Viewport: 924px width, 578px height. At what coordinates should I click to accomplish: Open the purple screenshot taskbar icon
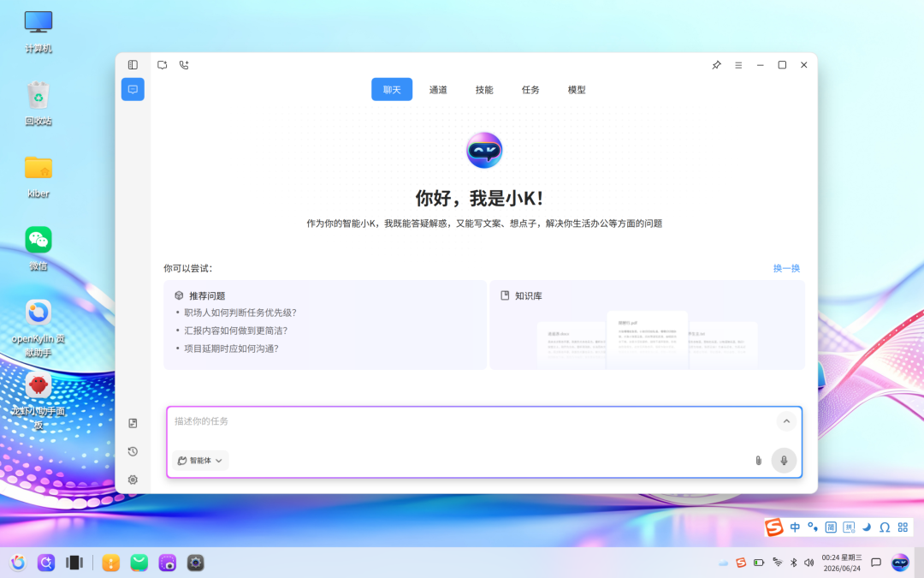pos(168,563)
